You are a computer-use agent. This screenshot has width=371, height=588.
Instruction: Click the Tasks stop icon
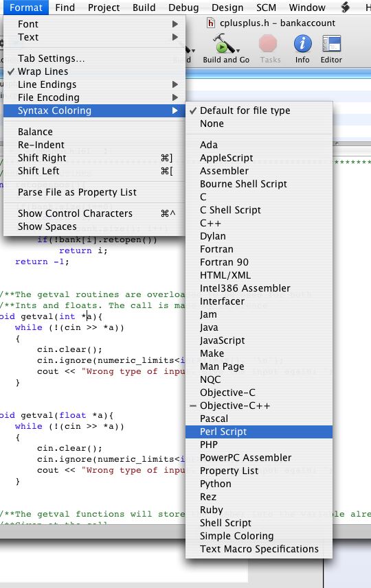[268, 43]
